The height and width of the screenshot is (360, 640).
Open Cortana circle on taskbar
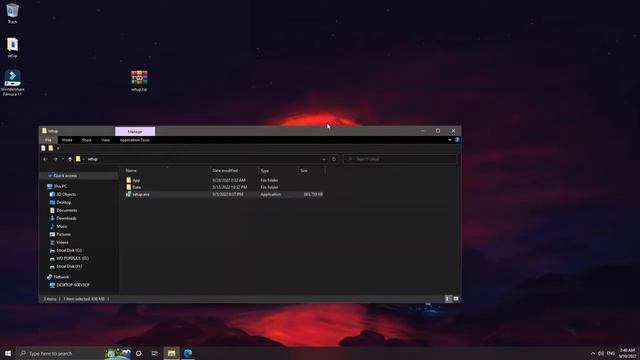[x=139, y=353]
